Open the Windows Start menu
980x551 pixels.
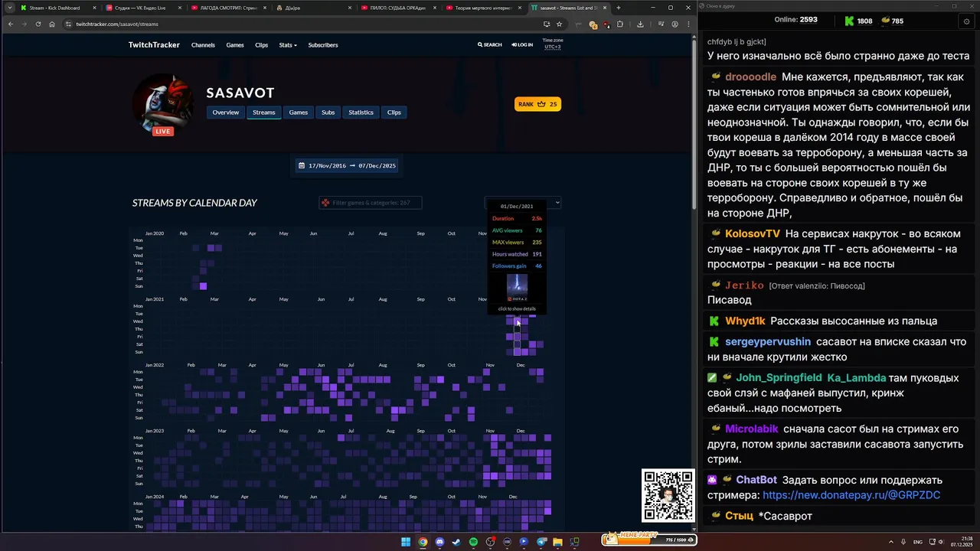pyautogui.click(x=406, y=542)
